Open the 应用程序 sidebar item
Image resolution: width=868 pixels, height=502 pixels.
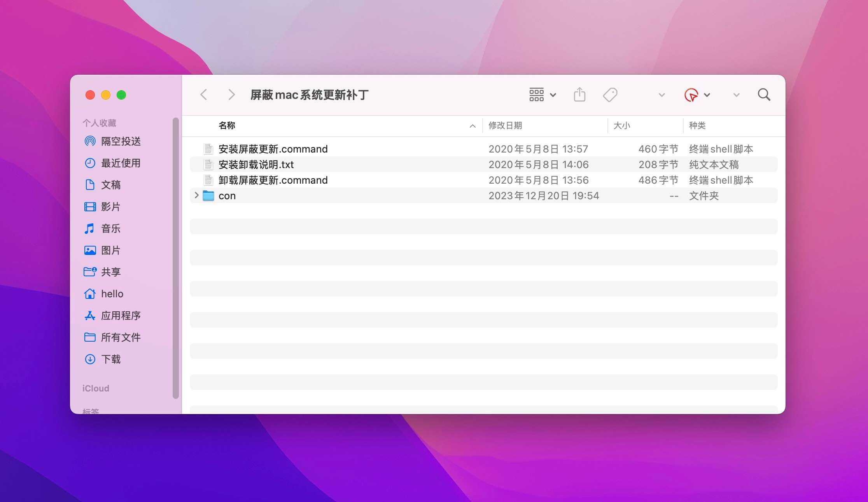[121, 316]
